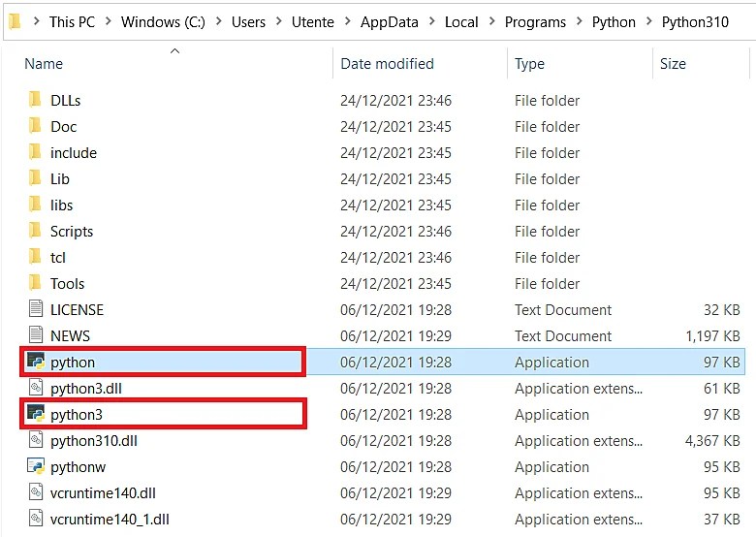Click the Lib folder icon
Screen dimensions: 756x537
35,178
